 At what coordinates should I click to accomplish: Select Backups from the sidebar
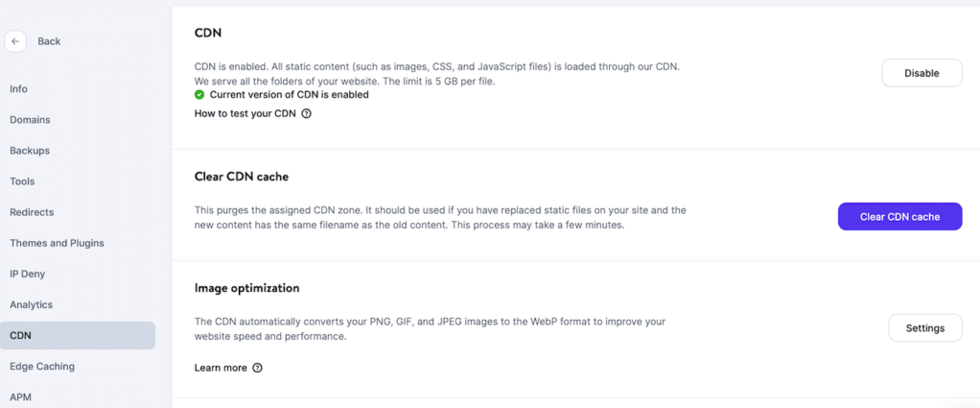30,151
